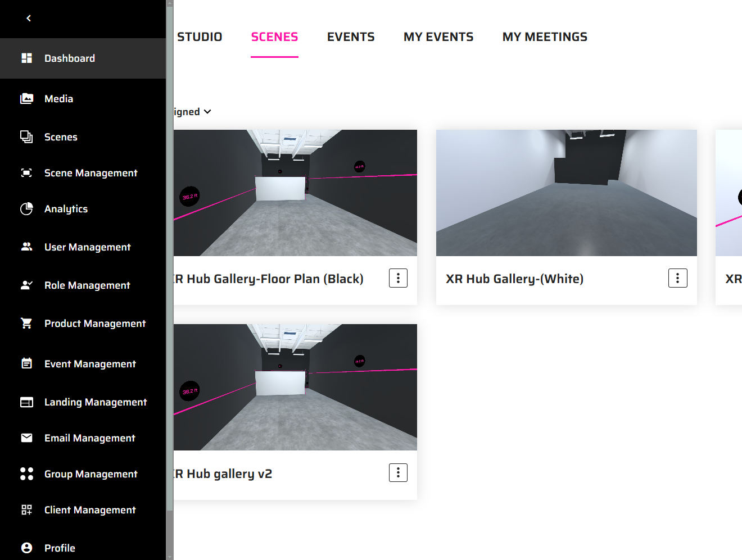This screenshot has width=742, height=560.
Task: Click the Analytics pie chart icon
Action: point(26,208)
